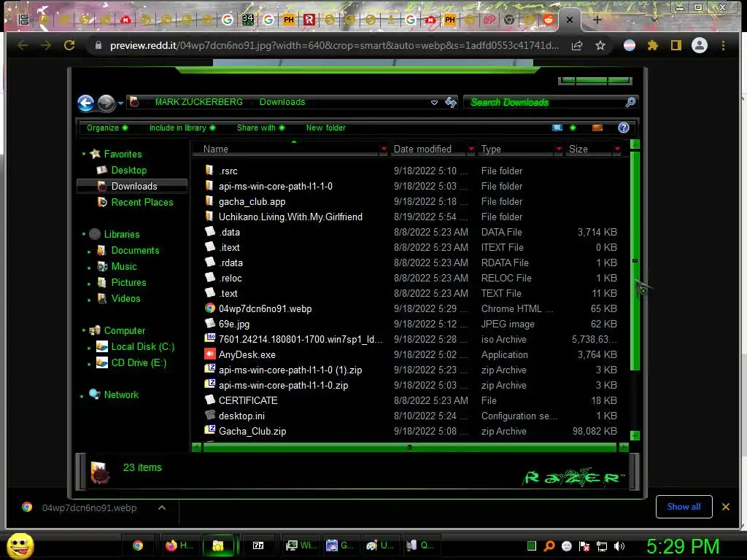Open the Date modified column filter arrow
The image size is (747, 560).
click(471, 149)
